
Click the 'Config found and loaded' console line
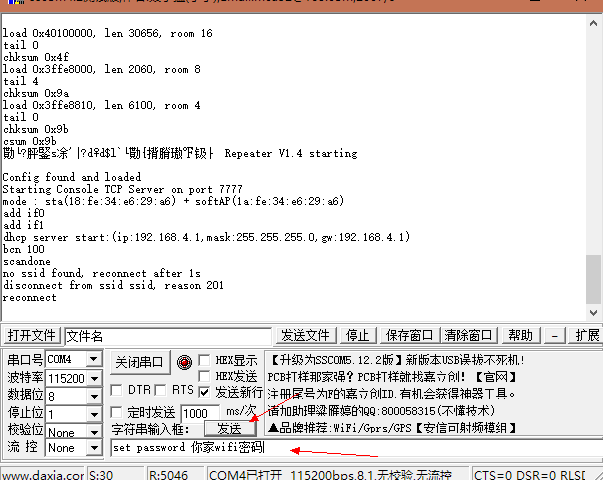[72, 177]
